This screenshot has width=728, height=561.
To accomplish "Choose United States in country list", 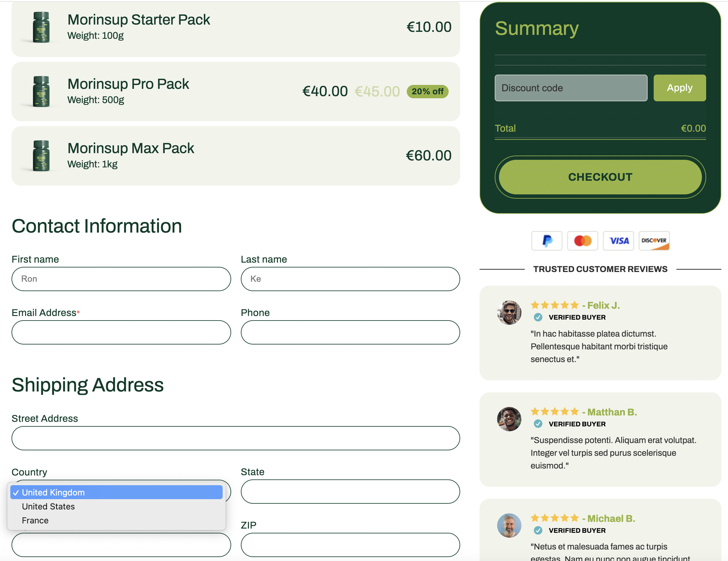I will pos(48,506).
